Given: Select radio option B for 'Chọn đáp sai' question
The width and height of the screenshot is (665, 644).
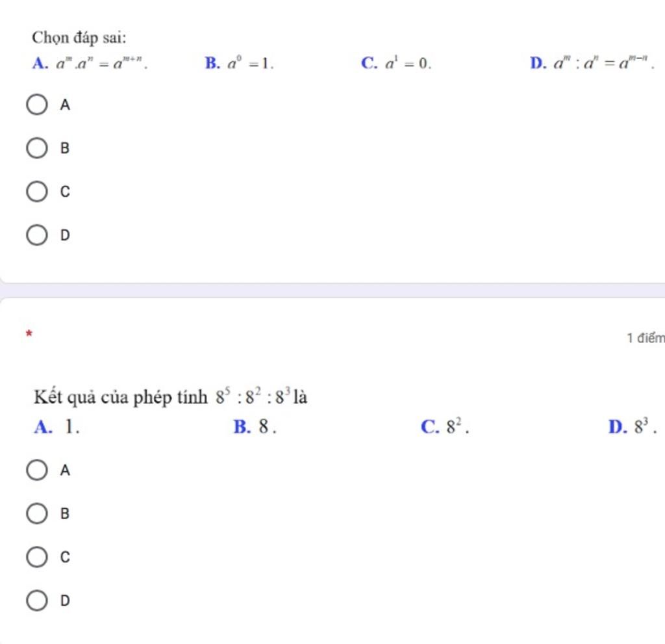Looking at the screenshot, I should tap(37, 148).
